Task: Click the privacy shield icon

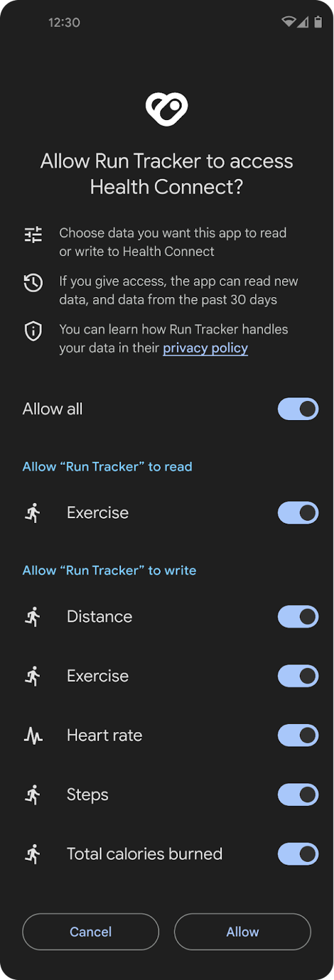Action: pos(33,331)
